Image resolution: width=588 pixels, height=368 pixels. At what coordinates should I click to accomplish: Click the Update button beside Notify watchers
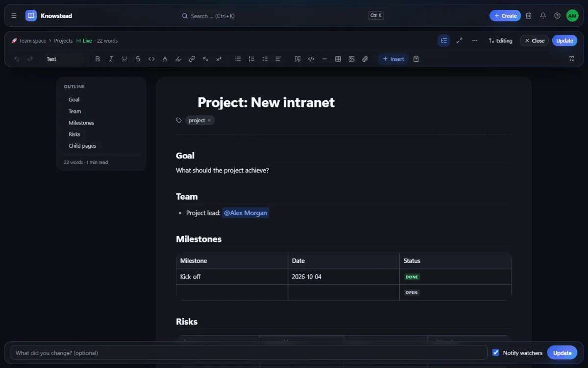tap(562, 352)
